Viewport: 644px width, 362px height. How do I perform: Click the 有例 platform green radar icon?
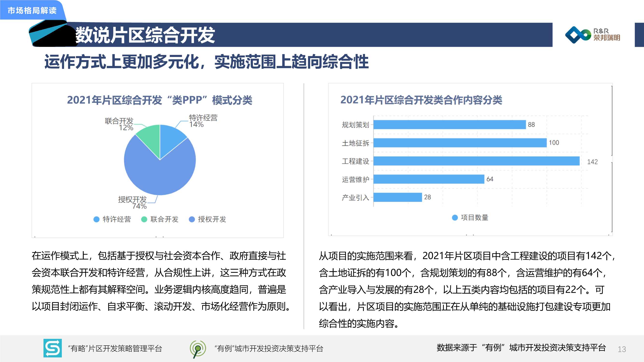[198, 349]
